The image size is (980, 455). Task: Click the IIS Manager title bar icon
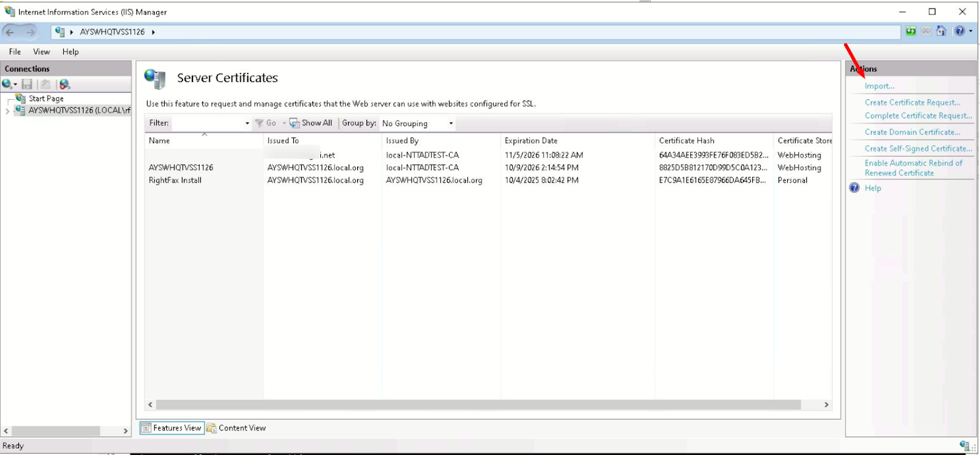pyautogui.click(x=9, y=12)
